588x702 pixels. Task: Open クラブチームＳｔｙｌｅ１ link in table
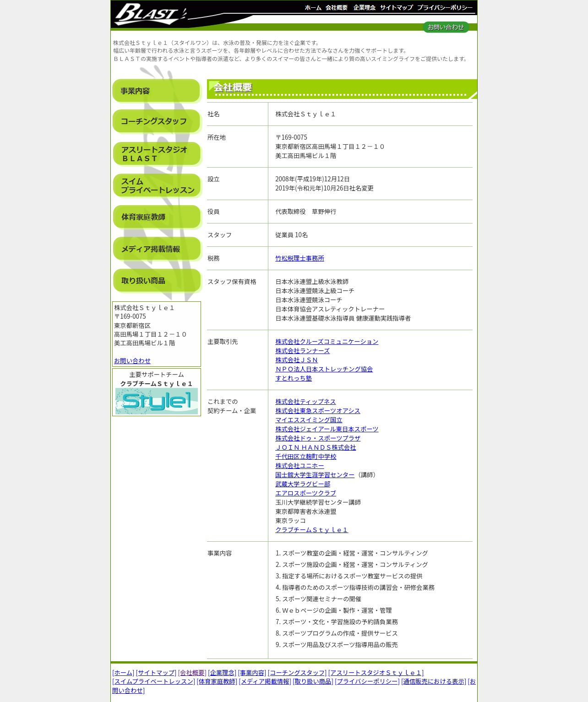pos(311,530)
